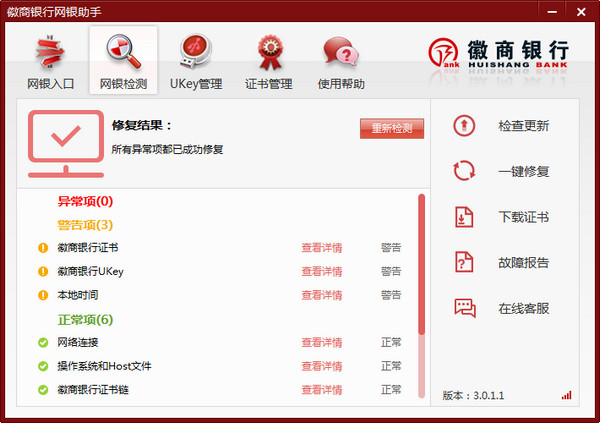Image resolution: width=600 pixels, height=423 pixels.
Task: Click the signal bars icon near version
Action: pos(566,395)
